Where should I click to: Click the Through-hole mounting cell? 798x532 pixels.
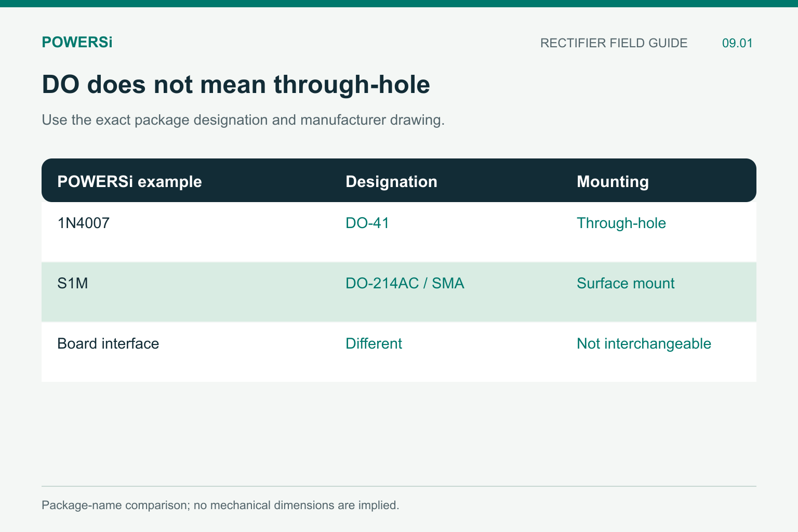pos(621,223)
